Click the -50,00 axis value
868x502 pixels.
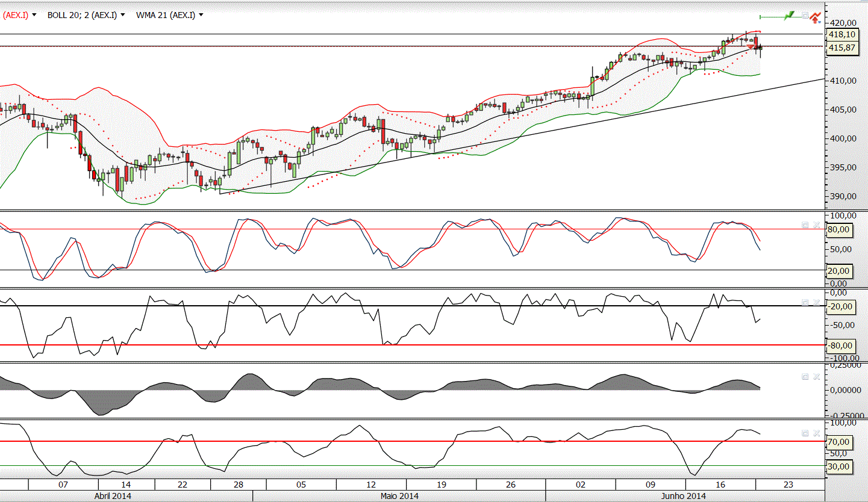pyautogui.click(x=843, y=325)
